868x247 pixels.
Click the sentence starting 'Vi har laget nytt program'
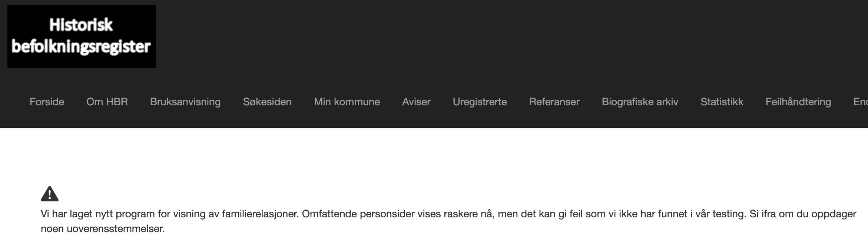tap(170, 214)
